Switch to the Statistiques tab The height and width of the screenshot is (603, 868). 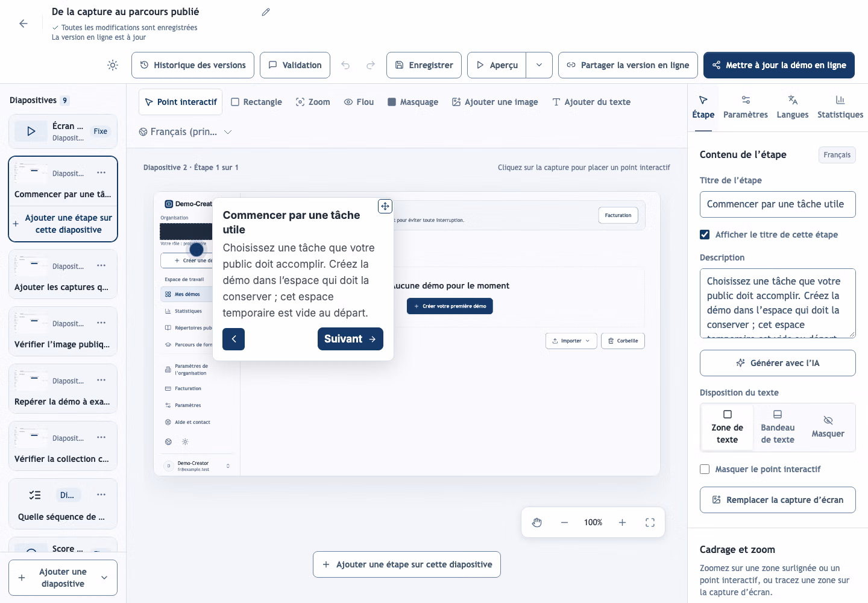(x=840, y=107)
